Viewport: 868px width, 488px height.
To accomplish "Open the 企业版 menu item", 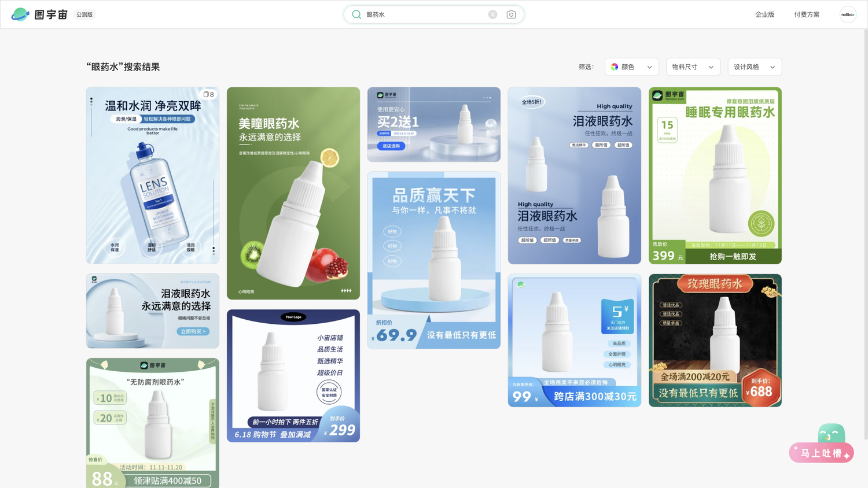I will click(764, 14).
